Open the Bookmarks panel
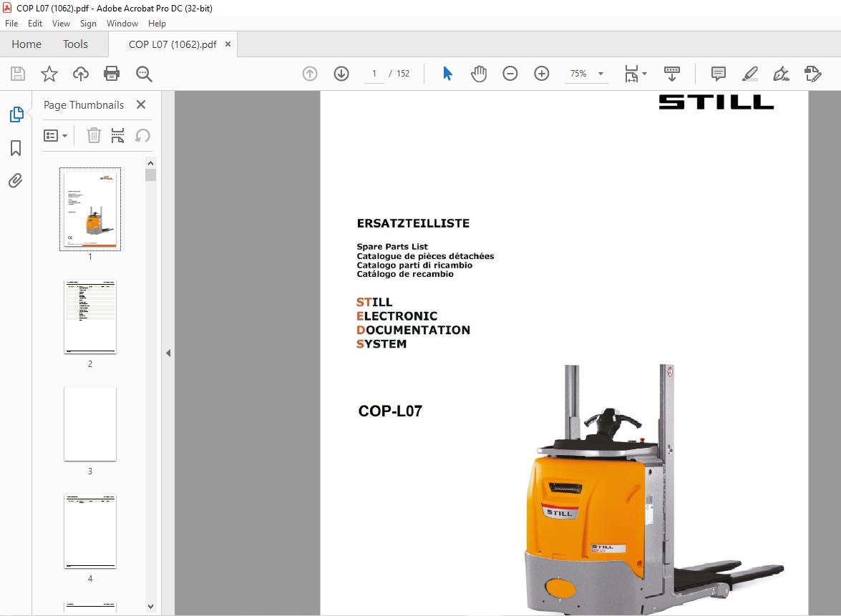 (x=16, y=148)
